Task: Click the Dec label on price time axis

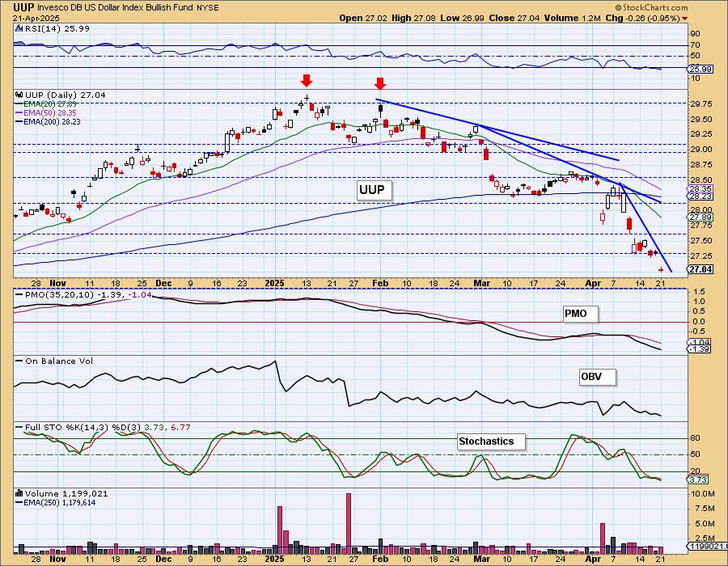Action: pyautogui.click(x=163, y=283)
